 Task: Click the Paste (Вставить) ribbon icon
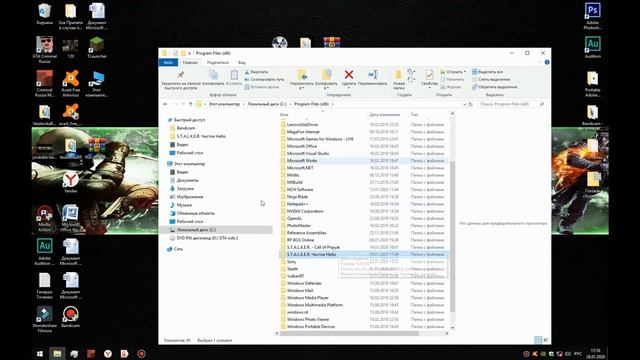(x=234, y=75)
